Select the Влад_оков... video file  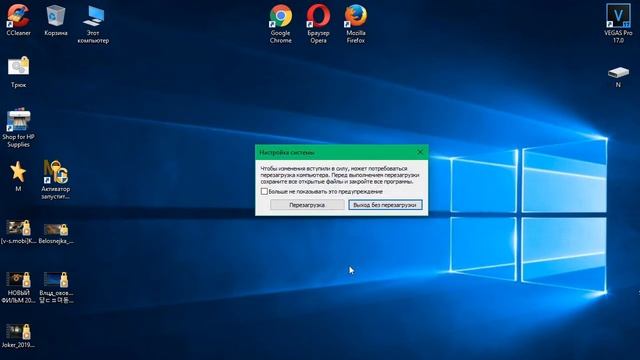[x=56, y=288]
